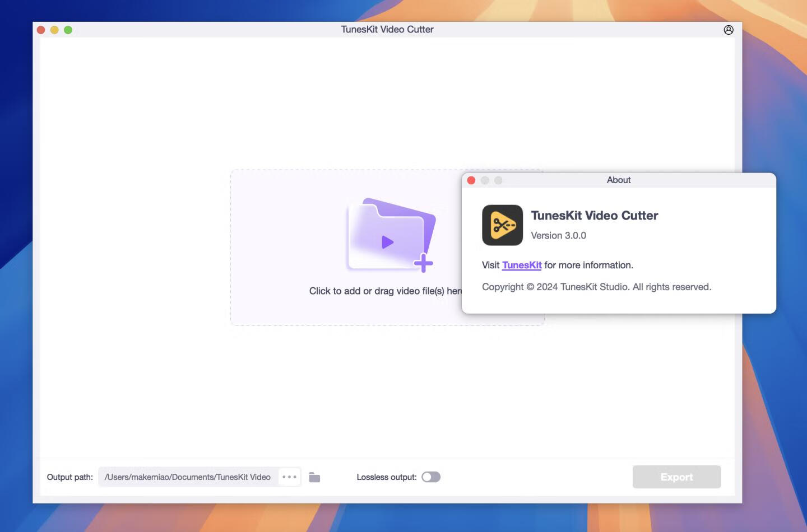The width and height of the screenshot is (807, 532).
Task: Close the About dialog with red button
Action: tap(471, 180)
